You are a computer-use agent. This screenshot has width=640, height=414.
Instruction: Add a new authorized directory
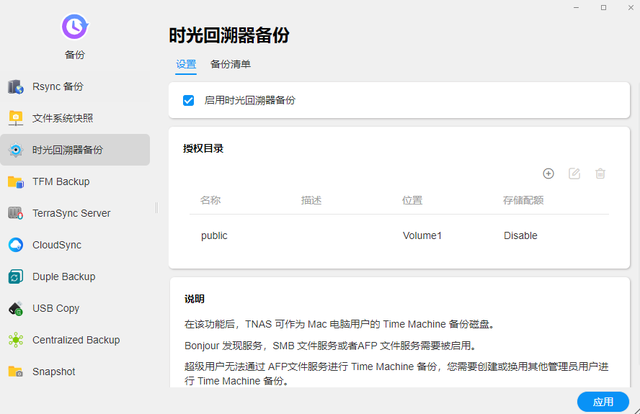point(548,174)
